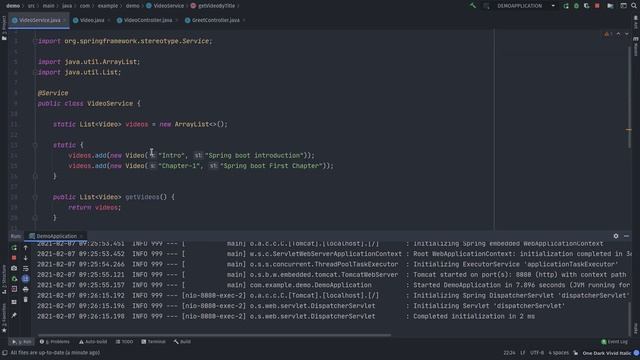Image resolution: width=640 pixels, height=360 pixels.
Task: Click the orange warning stripe mark on scrollbar
Action: (x=629, y=130)
